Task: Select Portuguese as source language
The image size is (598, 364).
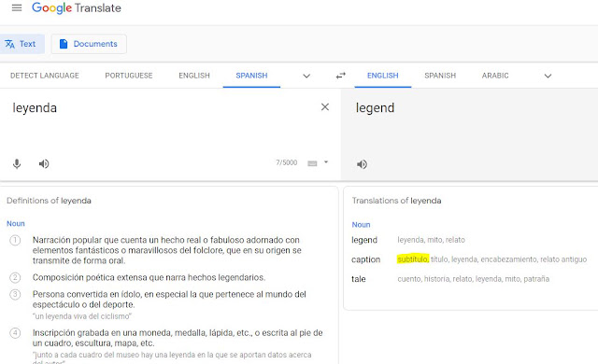Action: point(129,76)
